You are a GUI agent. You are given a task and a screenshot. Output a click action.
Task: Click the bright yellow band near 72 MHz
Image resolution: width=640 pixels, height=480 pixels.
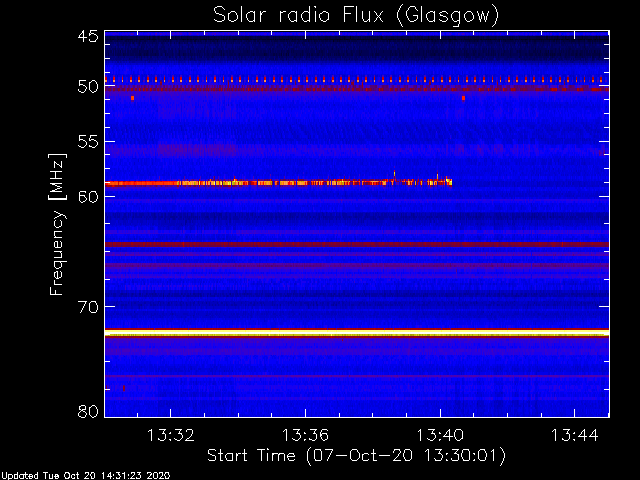(x=357, y=333)
